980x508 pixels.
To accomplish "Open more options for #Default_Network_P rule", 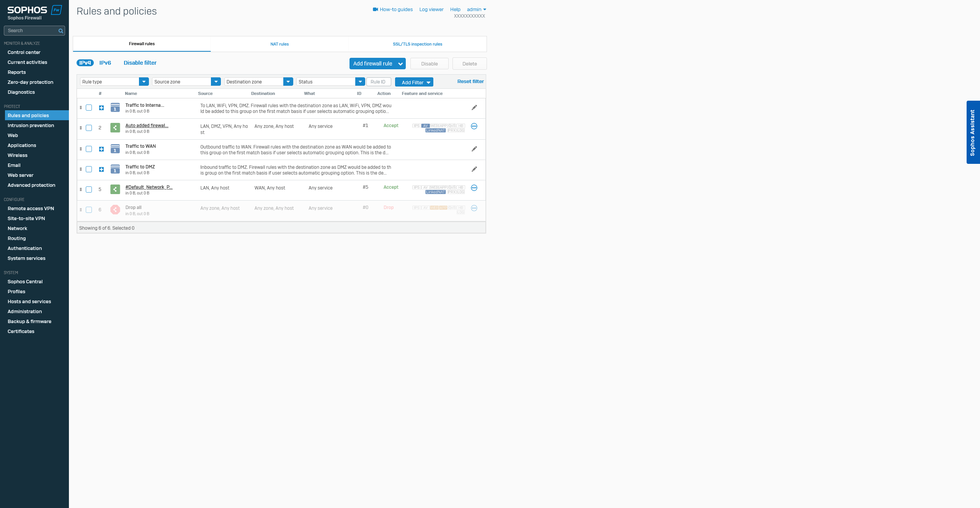I will pos(474,188).
